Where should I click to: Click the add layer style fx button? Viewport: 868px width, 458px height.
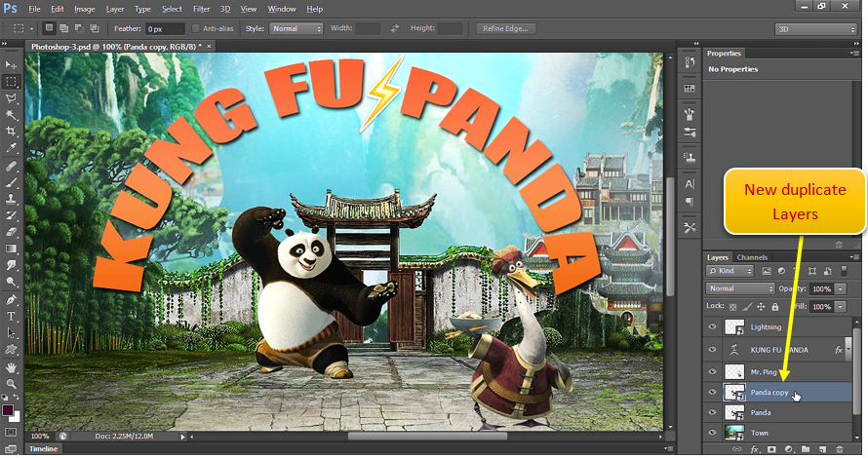click(755, 449)
